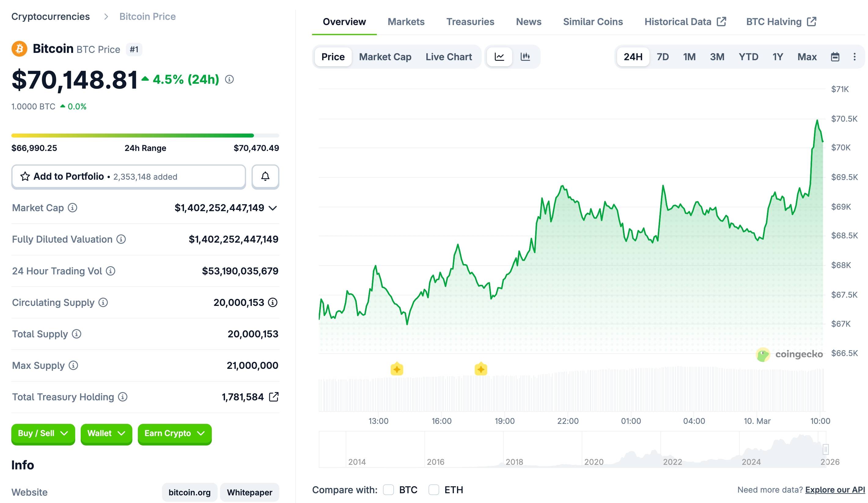
Task: Check the BTC compare checkbox
Action: (388, 490)
